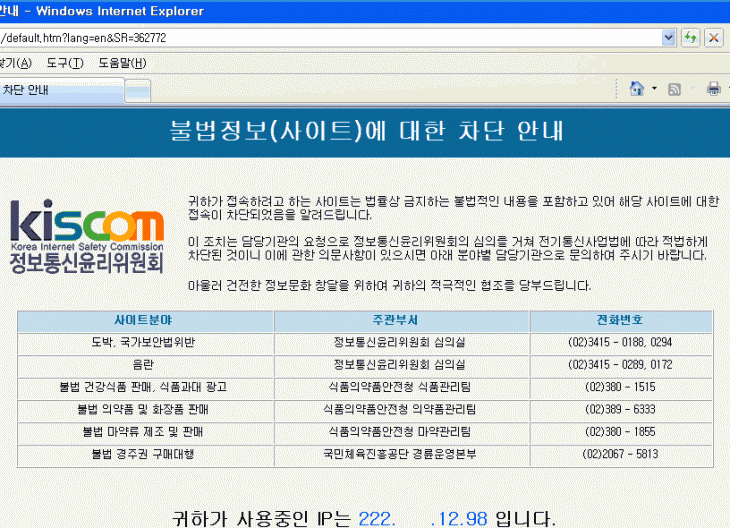Open the 도구(T) menu

click(64, 63)
